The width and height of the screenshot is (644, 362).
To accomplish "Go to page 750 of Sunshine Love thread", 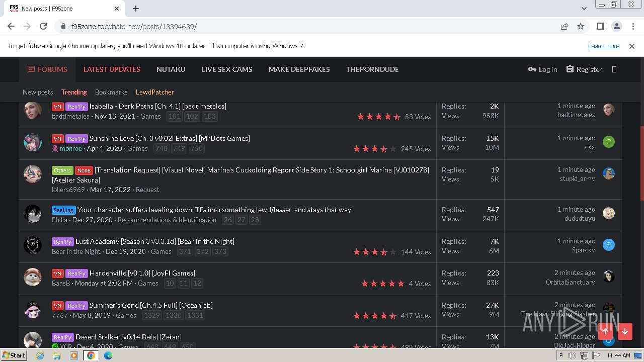I will pyautogui.click(x=197, y=148).
